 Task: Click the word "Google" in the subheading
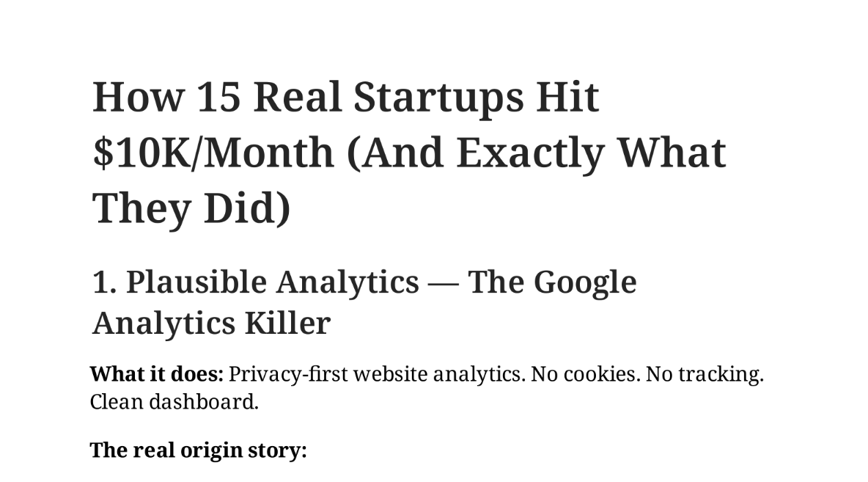click(x=584, y=282)
